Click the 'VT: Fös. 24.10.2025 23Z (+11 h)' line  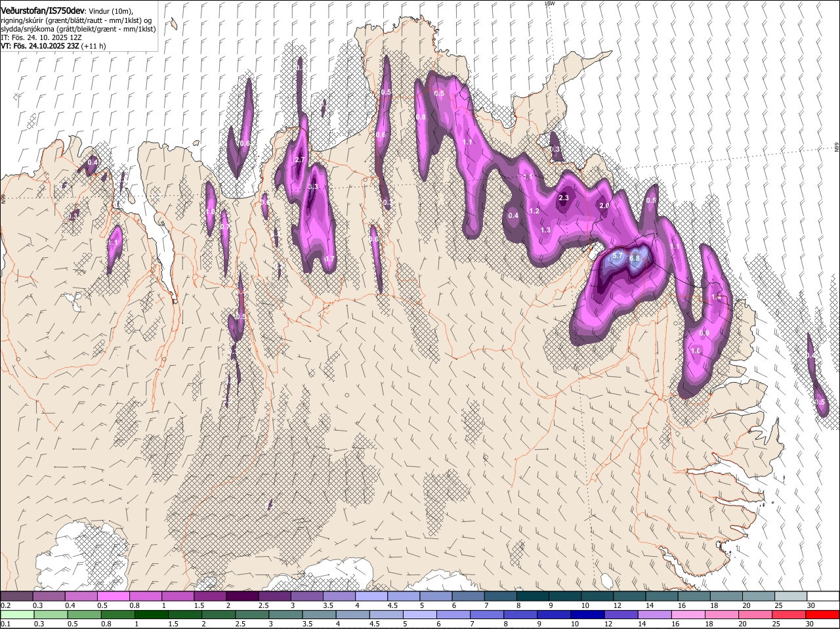(x=53, y=46)
